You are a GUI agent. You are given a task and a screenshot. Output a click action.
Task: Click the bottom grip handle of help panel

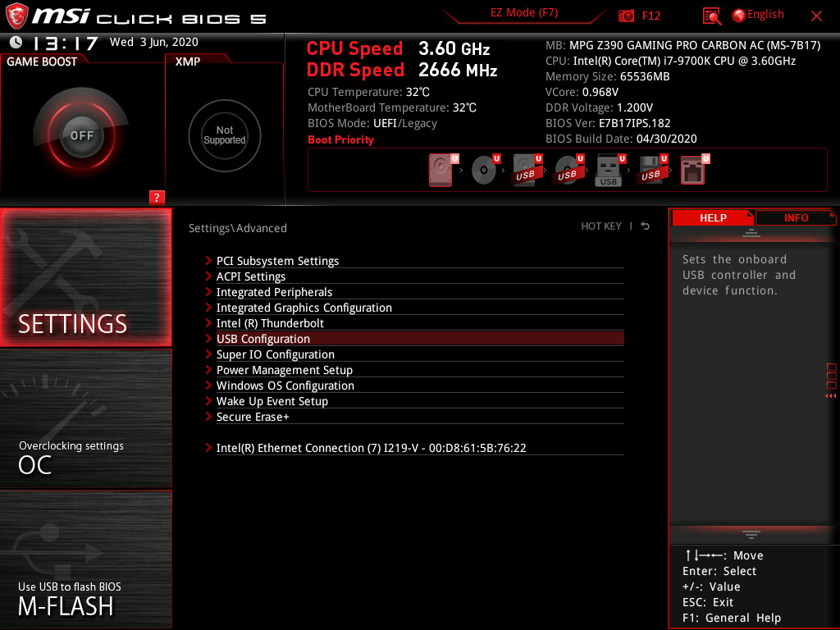pos(751,535)
